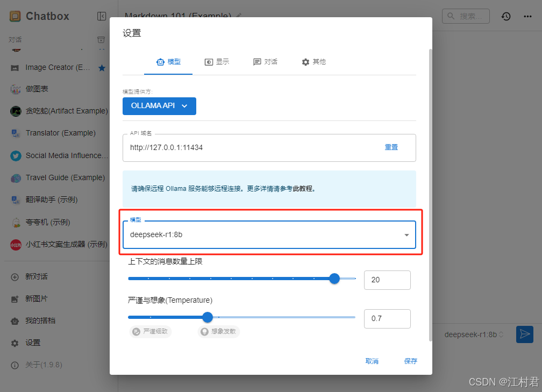Click the search magnifier icon

451,16
